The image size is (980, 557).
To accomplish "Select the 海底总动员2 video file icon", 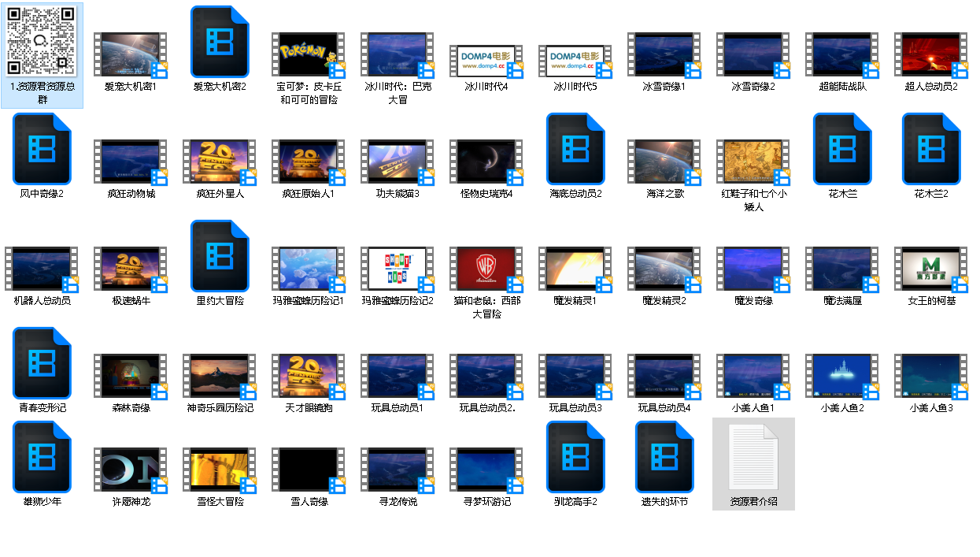I will coord(575,149).
